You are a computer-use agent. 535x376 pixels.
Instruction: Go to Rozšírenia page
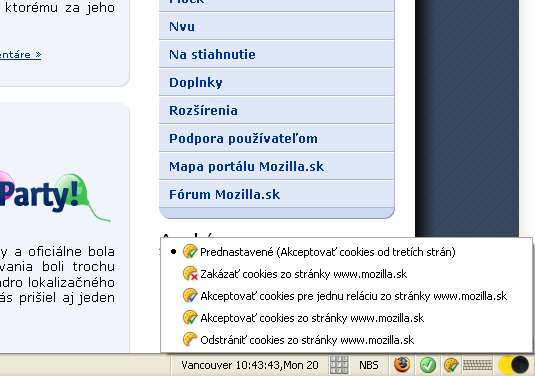tap(203, 110)
